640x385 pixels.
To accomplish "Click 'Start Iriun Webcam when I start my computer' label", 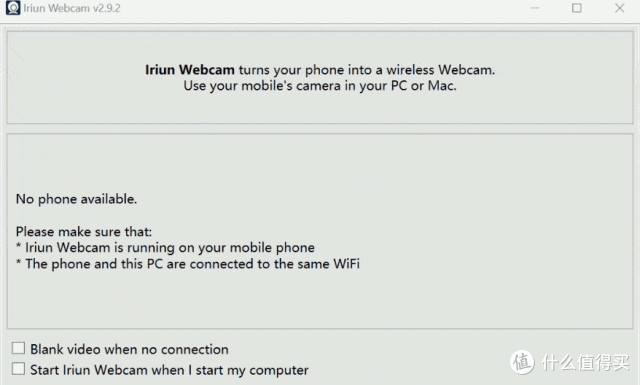I will [169, 370].
